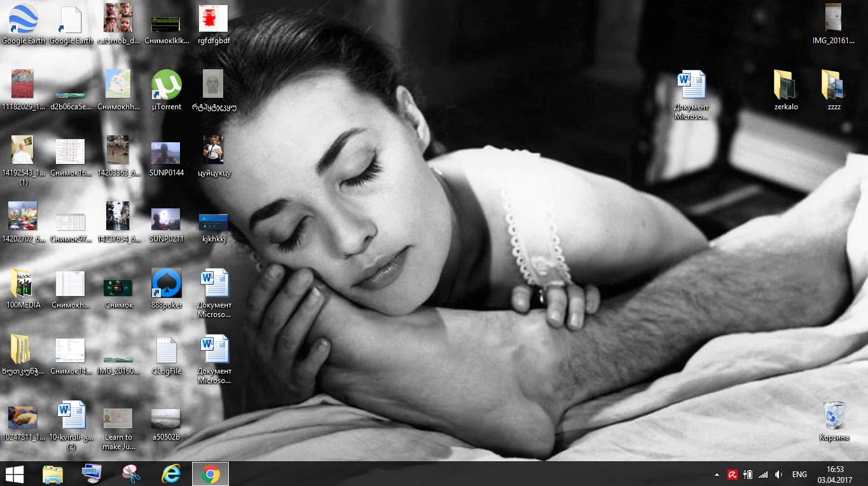Launch Internet Explorer from the taskbar
The width and height of the screenshot is (868, 486).
click(171, 474)
